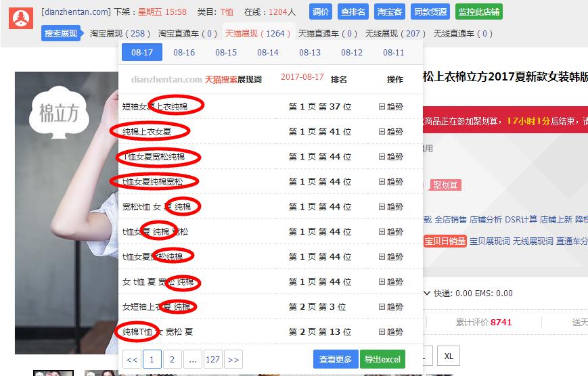Viewport: 588px width, 376px height.
Task: Click the 查看更多 button
Action: tap(336, 360)
